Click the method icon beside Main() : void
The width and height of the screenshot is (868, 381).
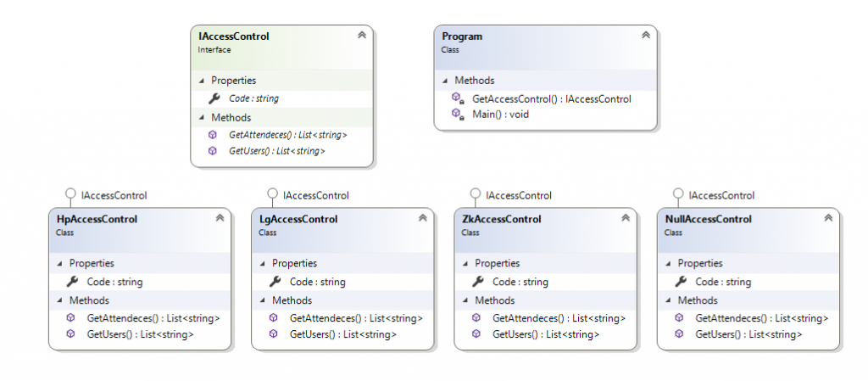(457, 114)
